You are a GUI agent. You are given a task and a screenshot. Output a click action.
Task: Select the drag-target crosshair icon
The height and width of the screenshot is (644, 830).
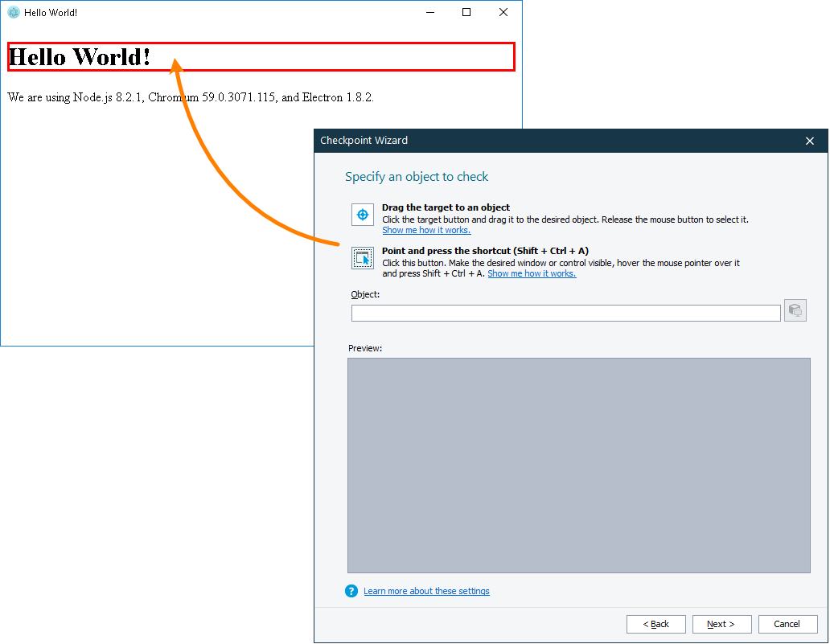pyautogui.click(x=362, y=215)
